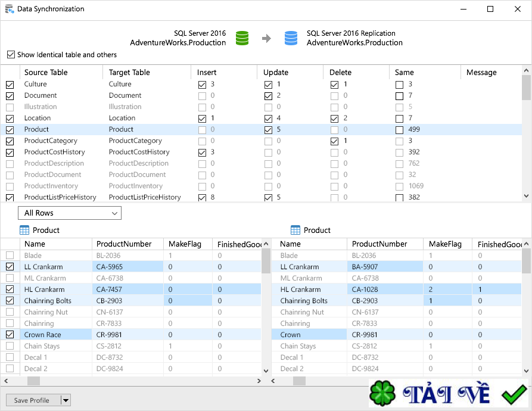532x411 pixels.
Task: Click the Update column header
Action: point(290,72)
